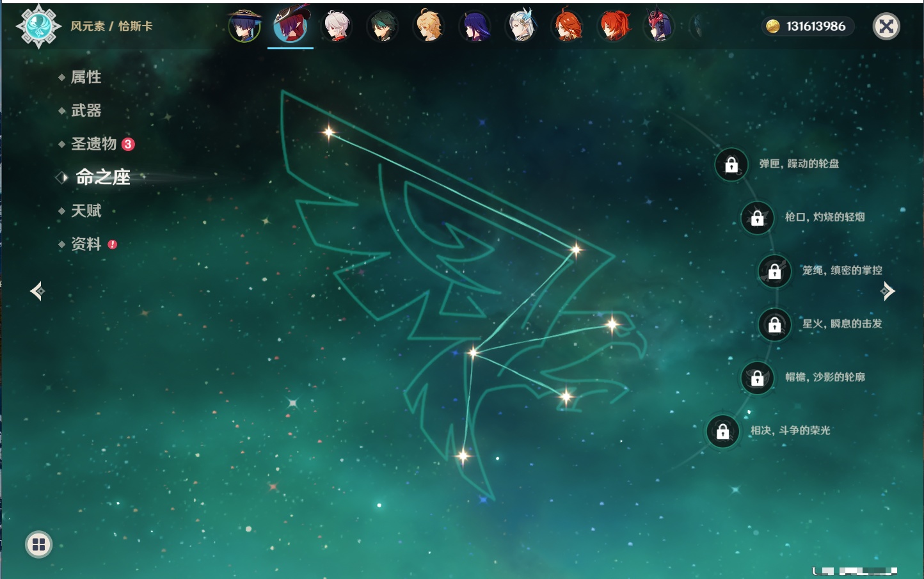Go to the 武器 weapon menu
This screenshot has height=579, width=924.
[86, 111]
